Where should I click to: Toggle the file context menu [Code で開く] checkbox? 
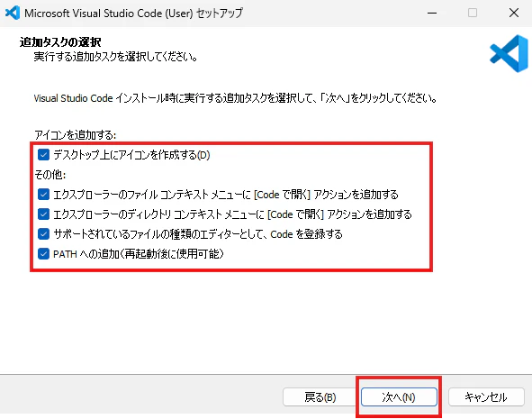point(43,195)
